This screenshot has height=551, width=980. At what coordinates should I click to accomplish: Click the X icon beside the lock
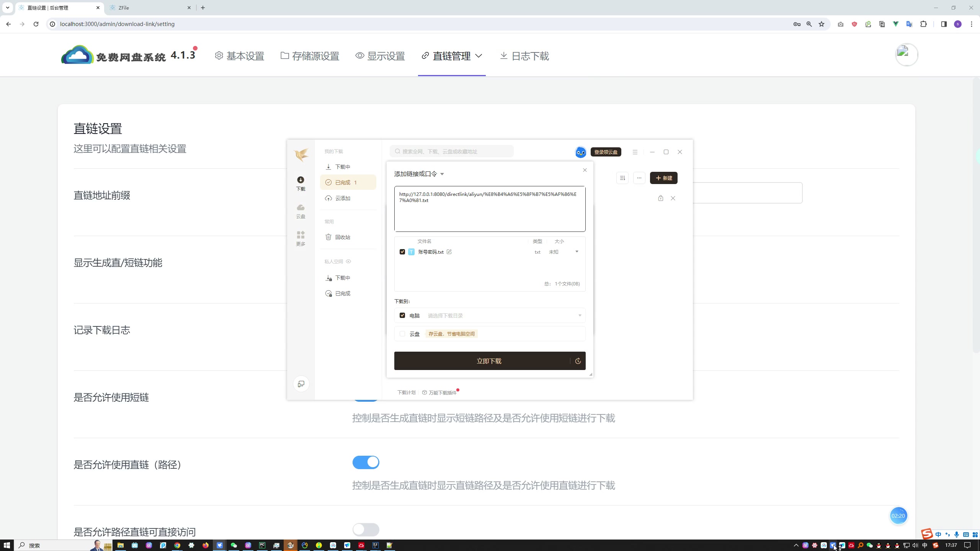point(673,198)
